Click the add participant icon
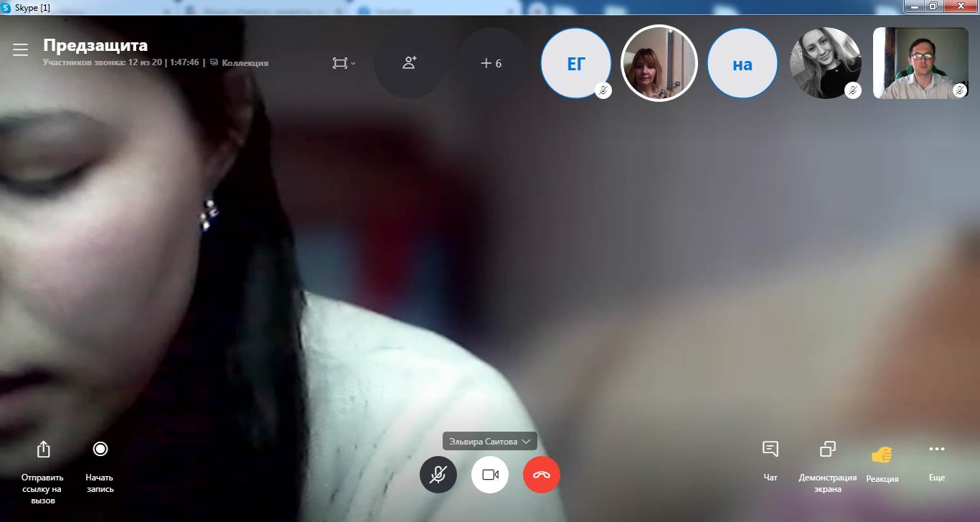980x522 pixels. coord(410,63)
